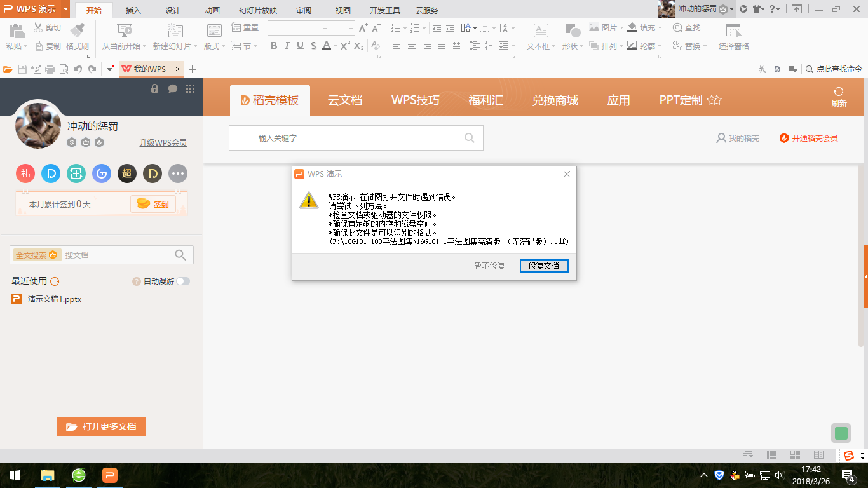Click the Bold formatting button
Image resolution: width=868 pixels, height=488 pixels.
(x=274, y=46)
